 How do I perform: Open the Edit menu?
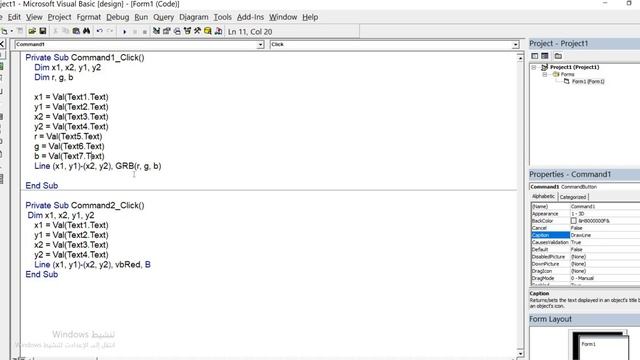pyautogui.click(x=14, y=17)
